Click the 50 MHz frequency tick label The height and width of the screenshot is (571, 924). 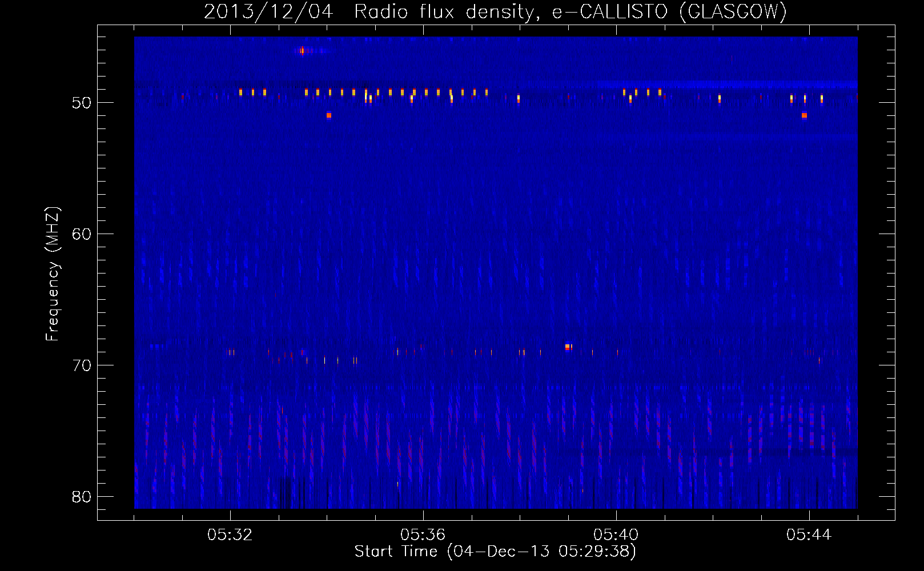pyautogui.click(x=82, y=103)
